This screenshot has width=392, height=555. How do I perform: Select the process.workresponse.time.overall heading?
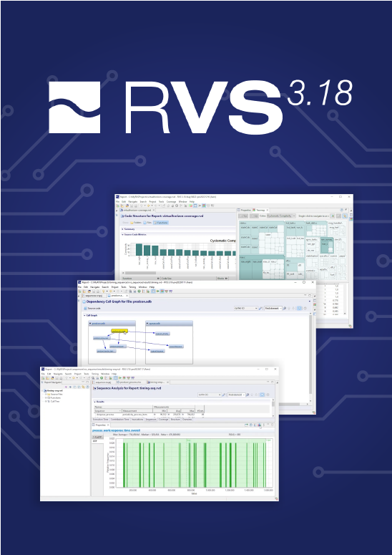tap(116, 430)
